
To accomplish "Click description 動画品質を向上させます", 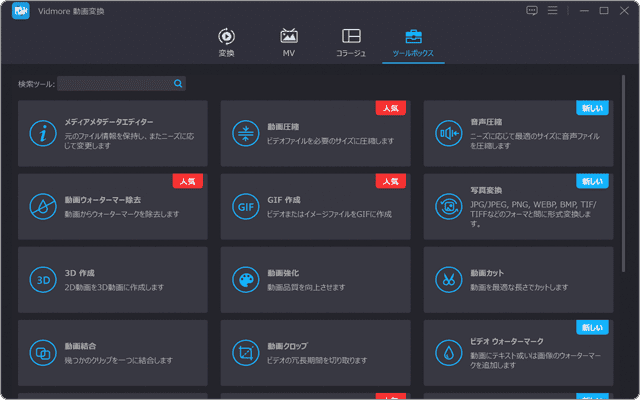I will [x=306, y=287].
